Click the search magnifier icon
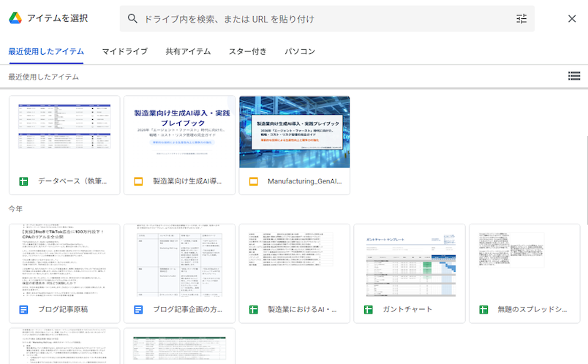 click(132, 18)
